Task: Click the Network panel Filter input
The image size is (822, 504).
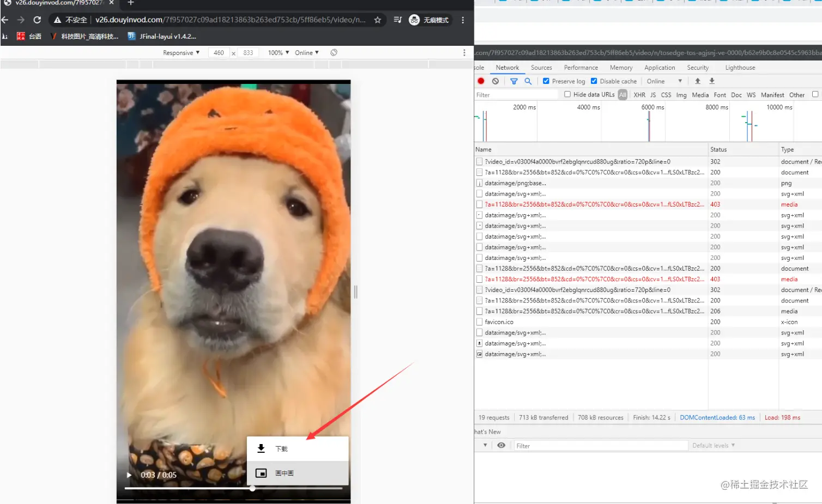Action: 516,95
